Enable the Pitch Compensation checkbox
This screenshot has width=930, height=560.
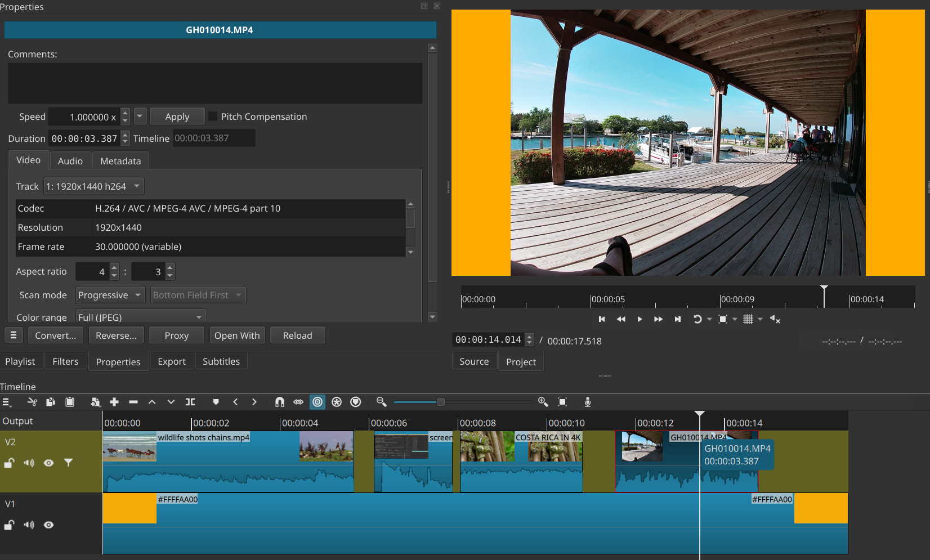pos(213,117)
